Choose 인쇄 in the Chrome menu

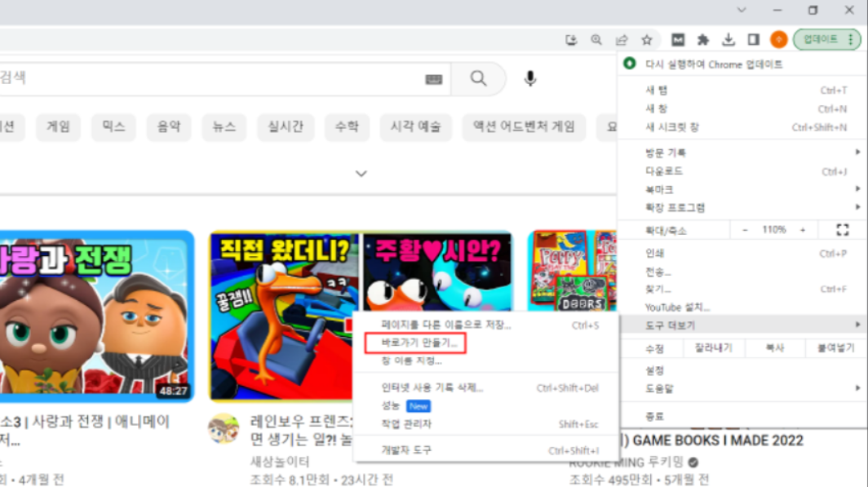(742, 254)
